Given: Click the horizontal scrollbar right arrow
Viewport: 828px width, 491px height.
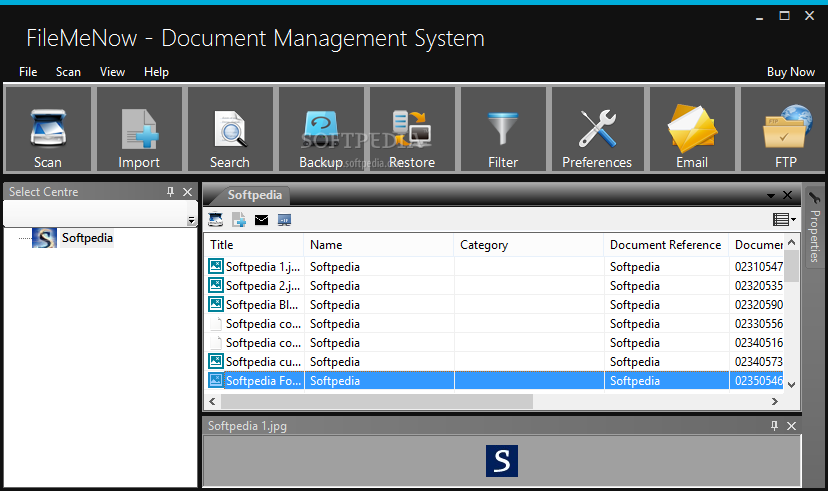Looking at the screenshot, I should point(775,401).
